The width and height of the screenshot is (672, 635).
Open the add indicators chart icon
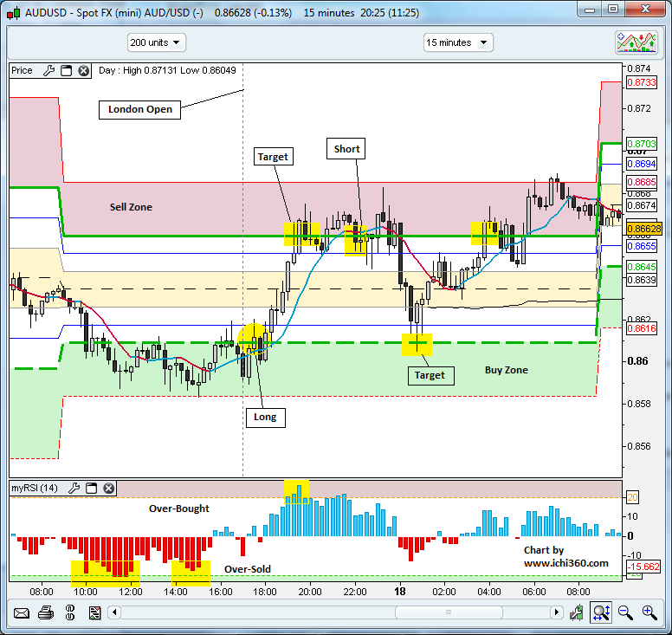[x=636, y=42]
